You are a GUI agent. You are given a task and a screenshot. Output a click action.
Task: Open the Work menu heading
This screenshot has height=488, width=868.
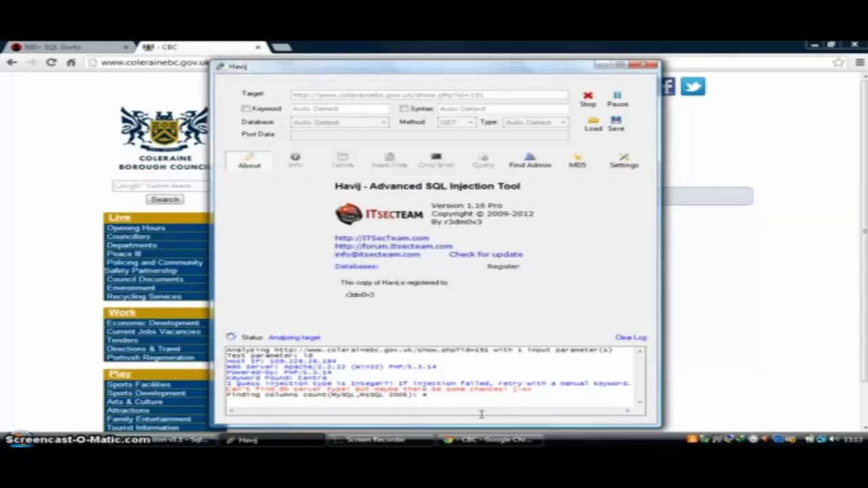click(122, 312)
